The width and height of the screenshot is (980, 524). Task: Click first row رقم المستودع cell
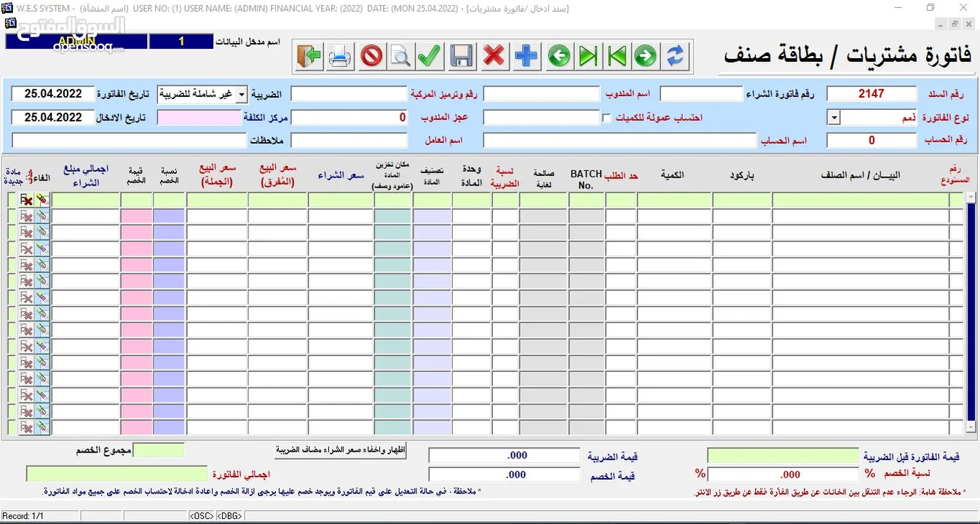(x=956, y=199)
